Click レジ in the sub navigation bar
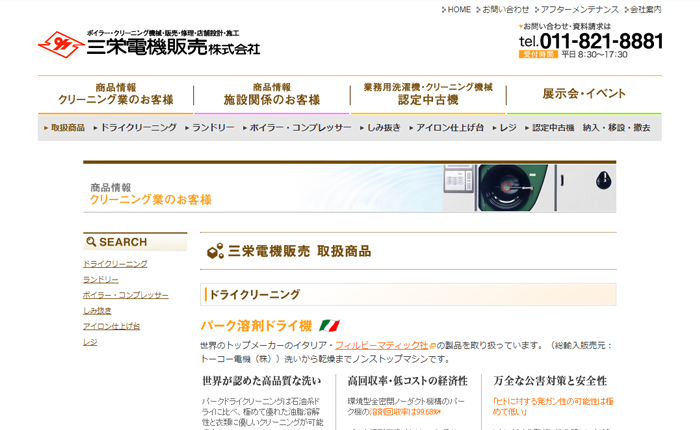Screen dimensions: 700x430 pos(508,128)
